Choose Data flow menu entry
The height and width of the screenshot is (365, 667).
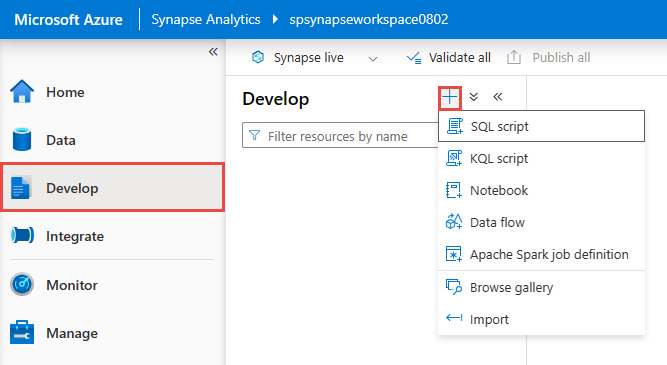coord(542,222)
